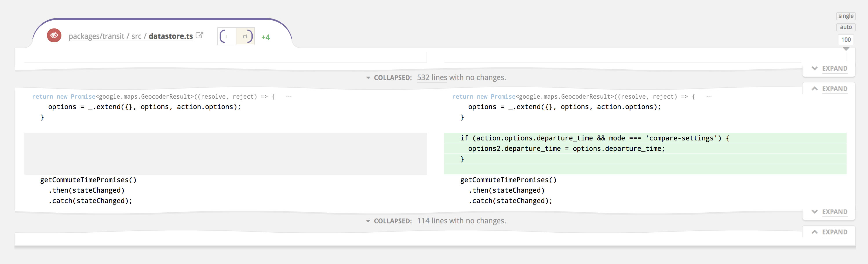This screenshot has width=868, height=264.
Task: Switch the diff to single column layout
Action: (x=846, y=16)
